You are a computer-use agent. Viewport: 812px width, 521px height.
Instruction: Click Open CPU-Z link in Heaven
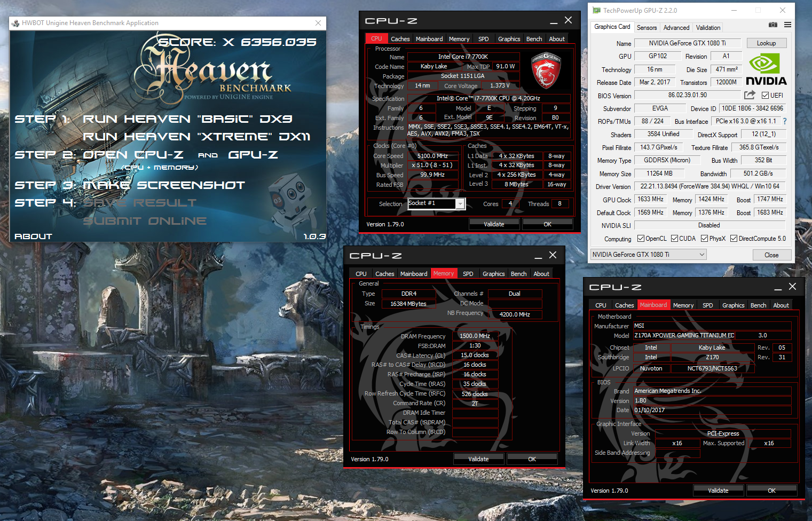point(133,155)
